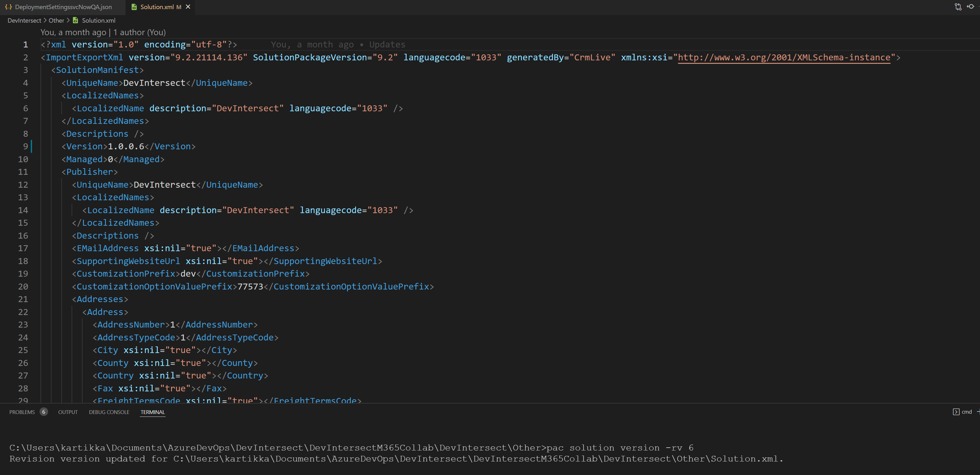The width and height of the screenshot is (980, 475).
Task: Click the Solution.xml breadcrumb file icon
Action: [x=76, y=20]
